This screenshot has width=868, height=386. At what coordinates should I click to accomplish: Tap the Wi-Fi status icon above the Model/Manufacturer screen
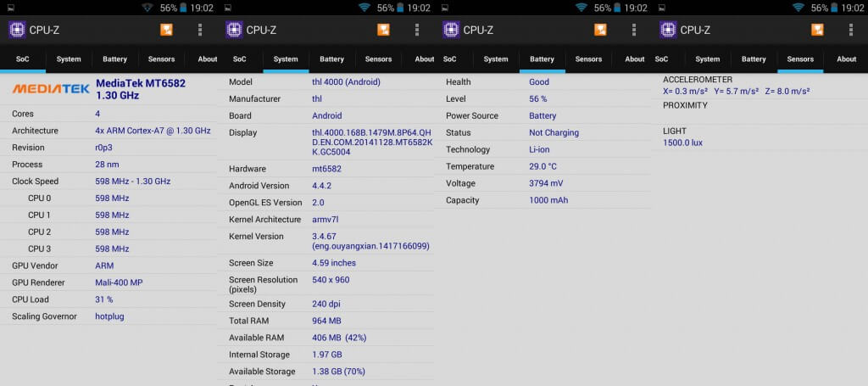point(364,7)
